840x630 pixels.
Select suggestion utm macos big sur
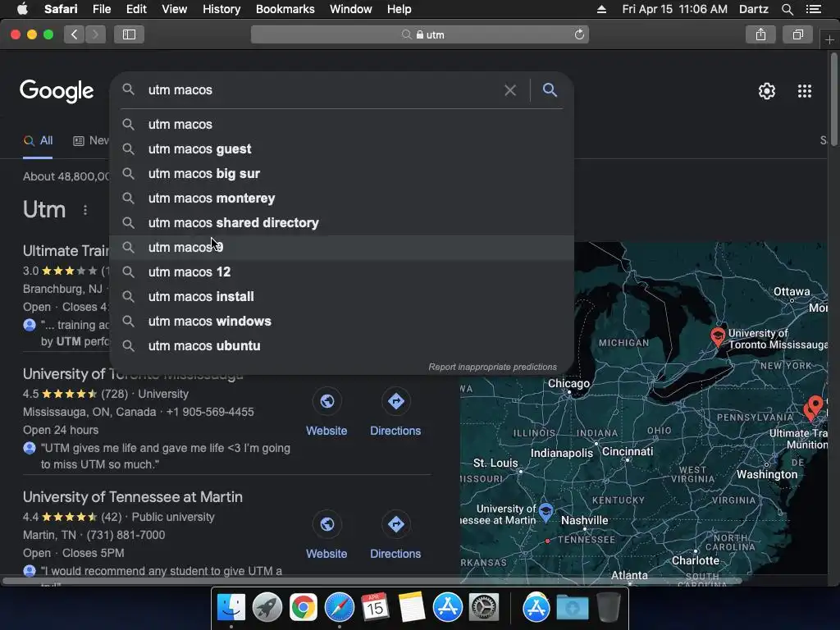pos(342,174)
